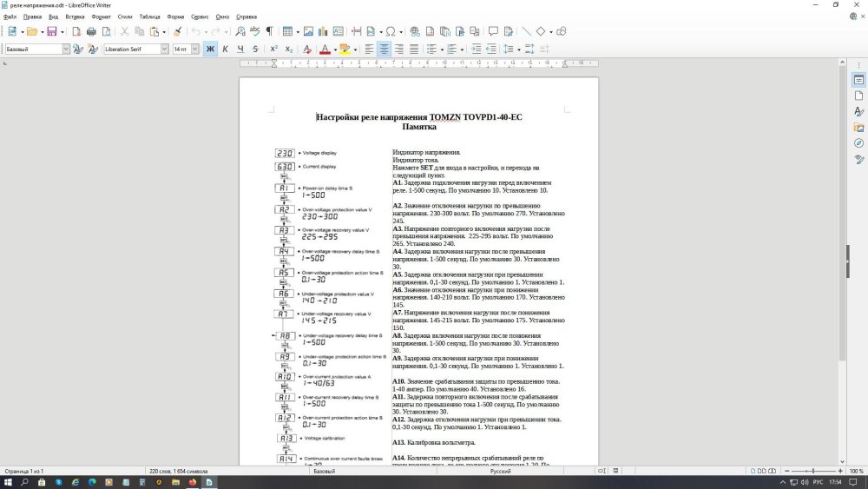Open Print Preview
The height and width of the screenshot is (489, 868).
pyautogui.click(x=106, y=31)
